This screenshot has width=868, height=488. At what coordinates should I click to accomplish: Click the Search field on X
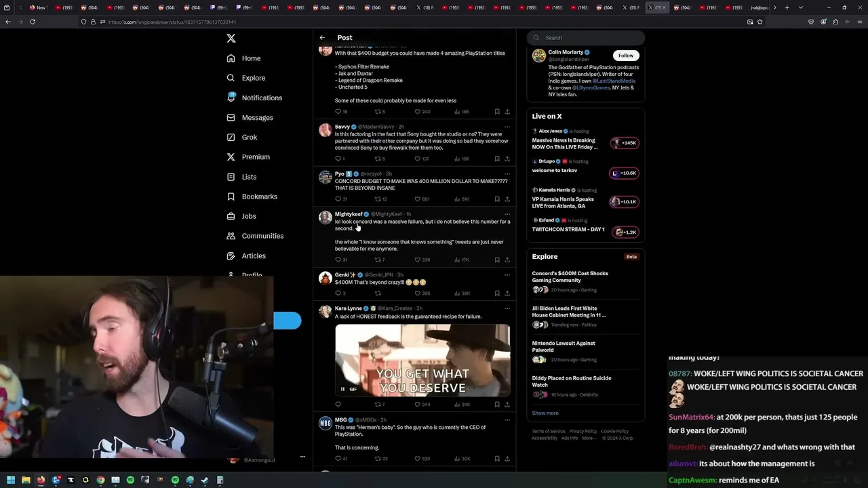[586, 38]
